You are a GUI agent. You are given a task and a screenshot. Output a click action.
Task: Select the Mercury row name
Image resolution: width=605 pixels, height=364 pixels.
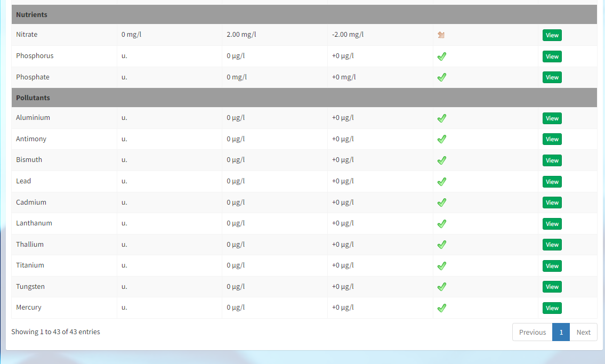29,308
